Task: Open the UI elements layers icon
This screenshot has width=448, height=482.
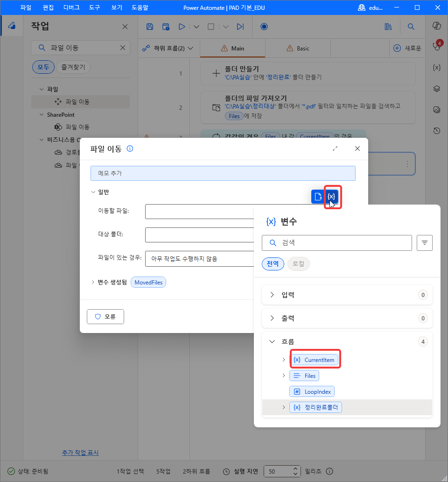Action: pos(437,89)
